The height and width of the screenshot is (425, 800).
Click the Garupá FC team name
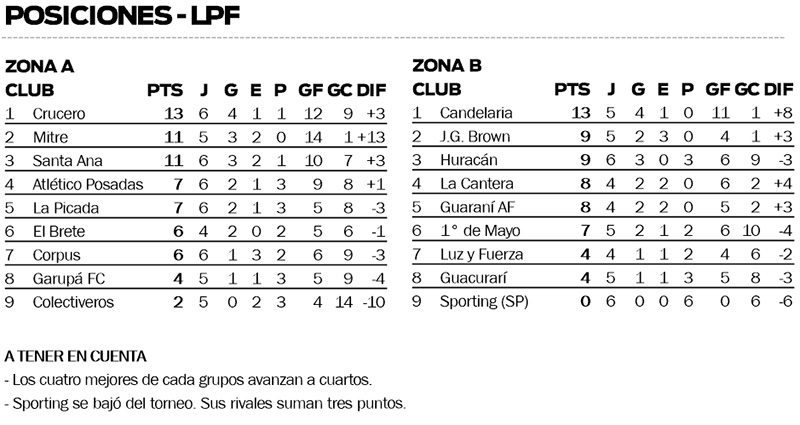(65, 278)
